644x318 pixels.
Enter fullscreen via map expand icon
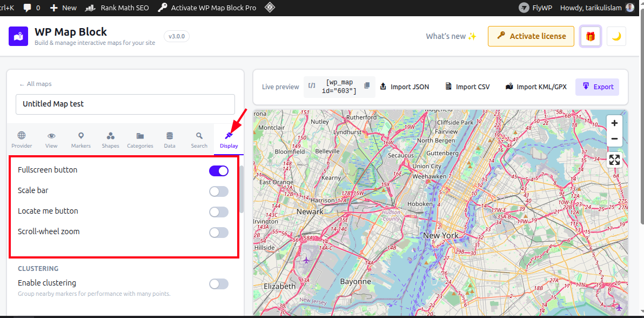(614, 160)
